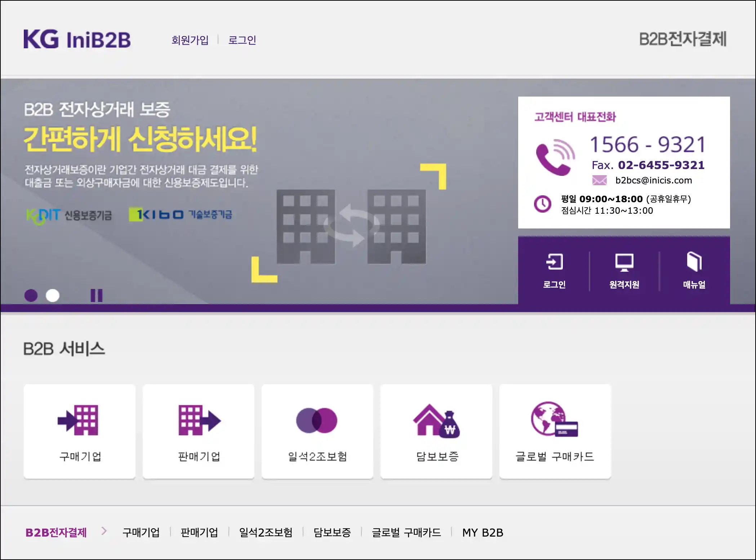Click the B2B전자결제 footer heading

[56, 532]
